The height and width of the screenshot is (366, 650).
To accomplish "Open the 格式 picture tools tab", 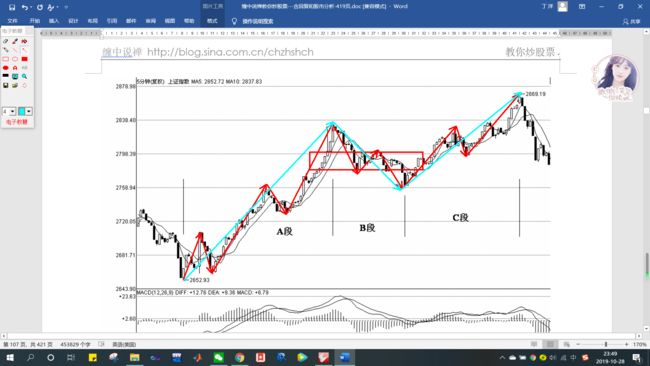I will [x=212, y=21].
